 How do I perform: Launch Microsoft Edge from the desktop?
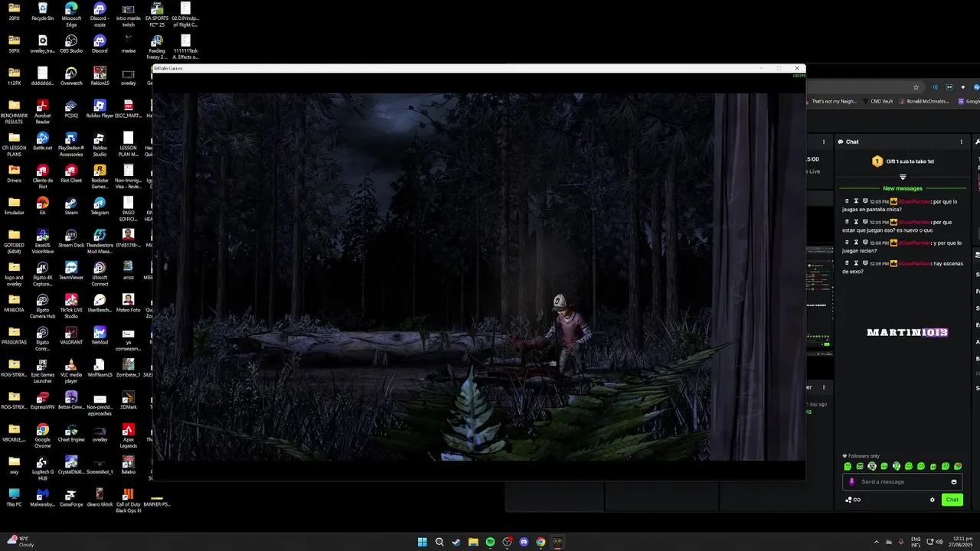tap(71, 15)
